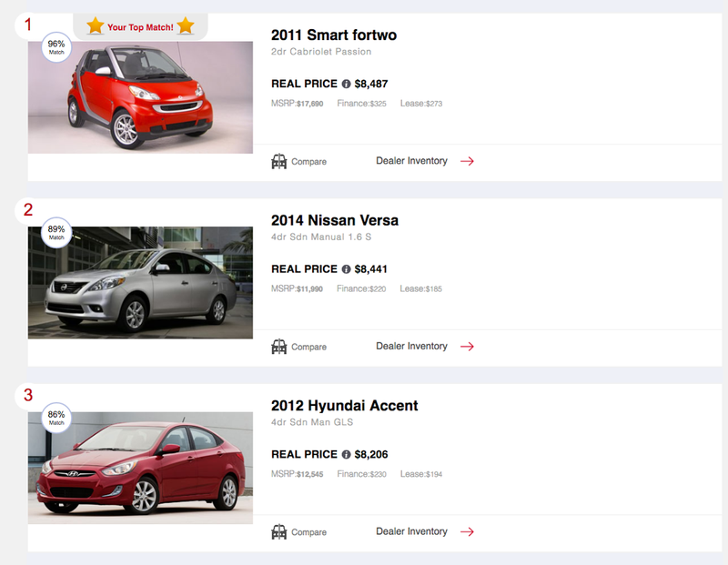Click REAL PRICE label on Hyundai Accent card

point(304,455)
